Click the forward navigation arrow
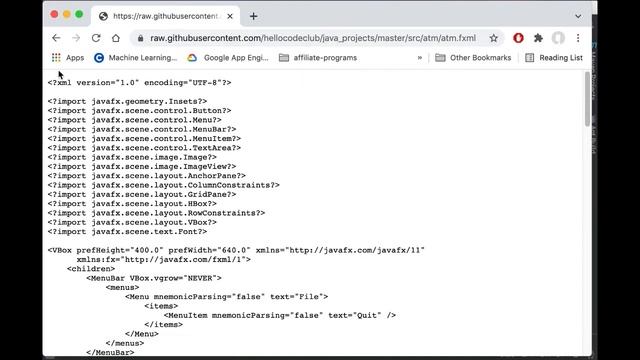Viewport: 640px width, 360px height. [x=76, y=38]
